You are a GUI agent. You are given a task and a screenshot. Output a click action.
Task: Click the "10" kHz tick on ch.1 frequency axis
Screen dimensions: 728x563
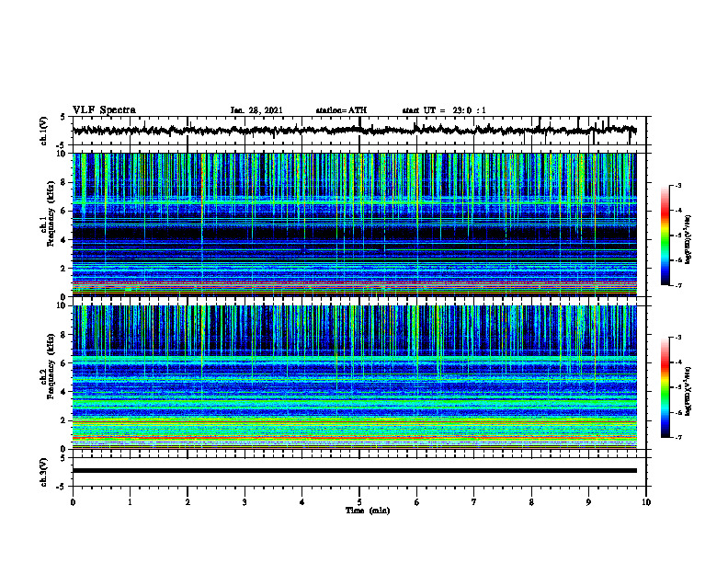(63, 154)
